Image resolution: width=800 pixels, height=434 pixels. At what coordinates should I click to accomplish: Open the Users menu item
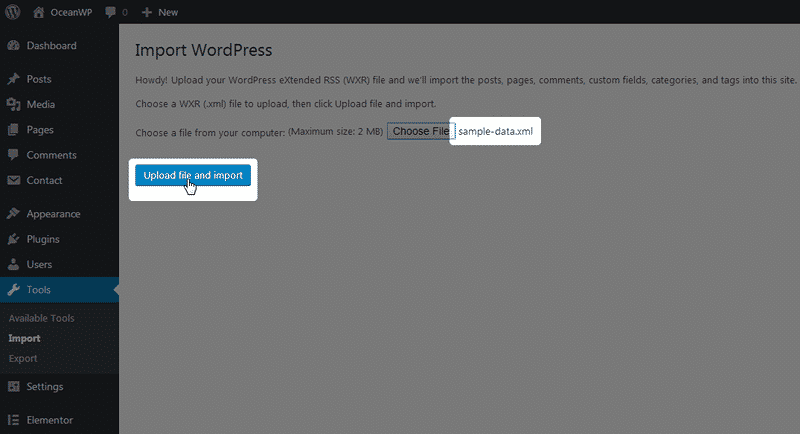point(39,264)
